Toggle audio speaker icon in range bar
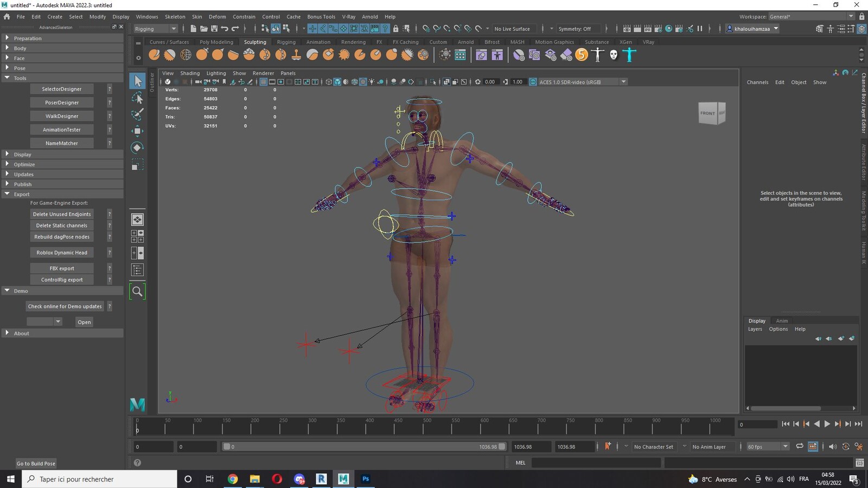This screenshot has height=488, width=868. 832,447
